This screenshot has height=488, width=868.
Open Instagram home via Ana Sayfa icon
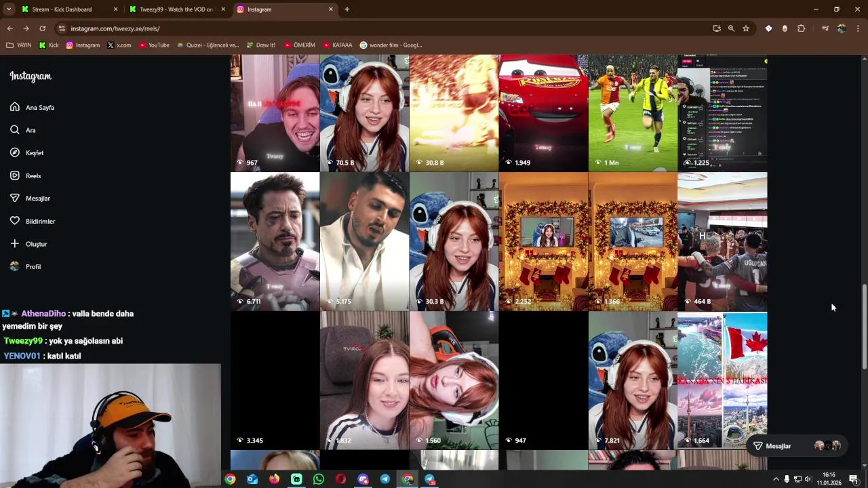(15, 107)
